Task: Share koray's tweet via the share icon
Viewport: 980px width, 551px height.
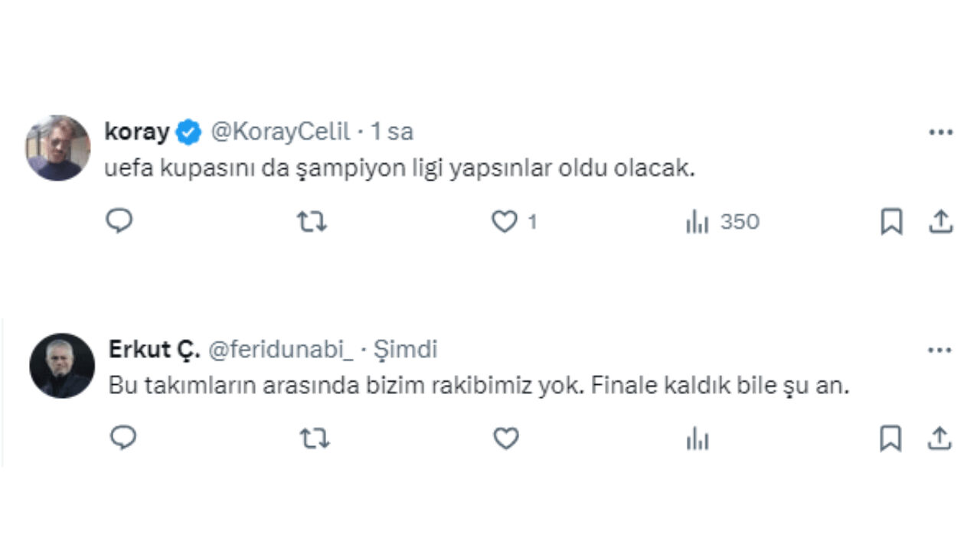Action: 940,222
